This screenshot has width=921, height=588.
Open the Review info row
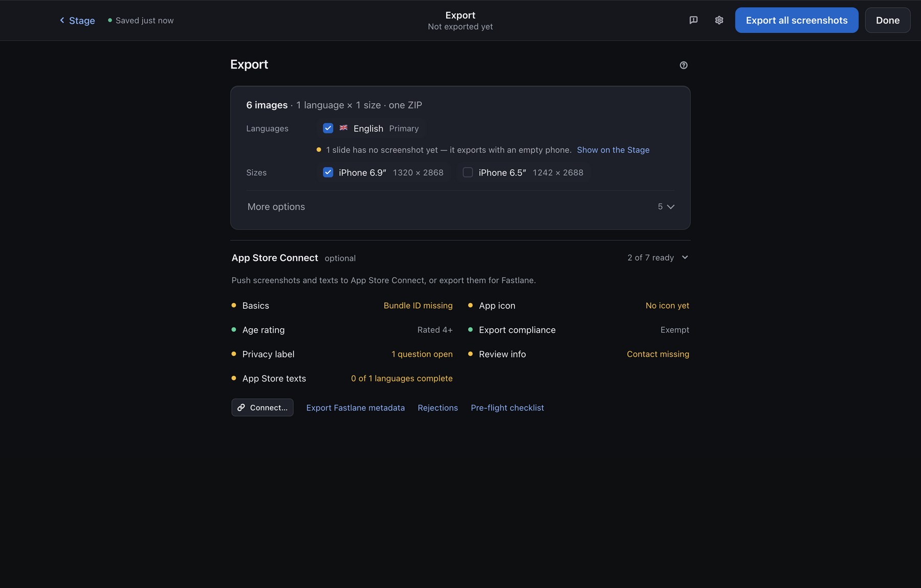[579, 354]
